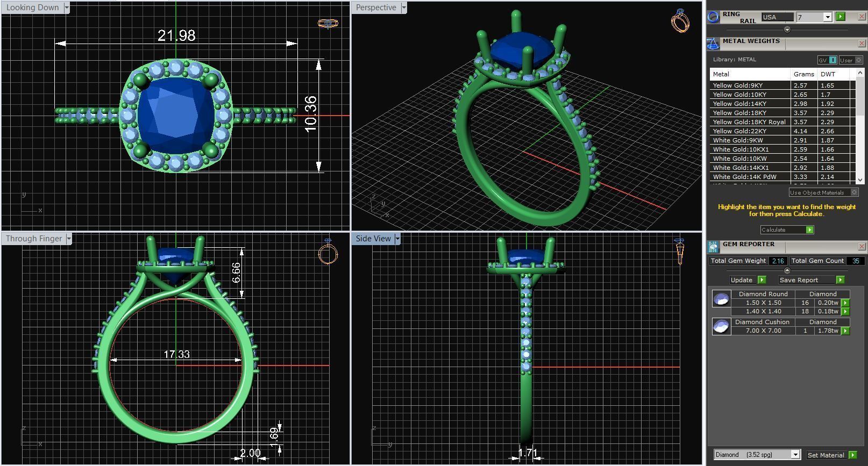Select the Yellow Gold:22KY row
This screenshot has height=466, width=868.
[x=782, y=131]
